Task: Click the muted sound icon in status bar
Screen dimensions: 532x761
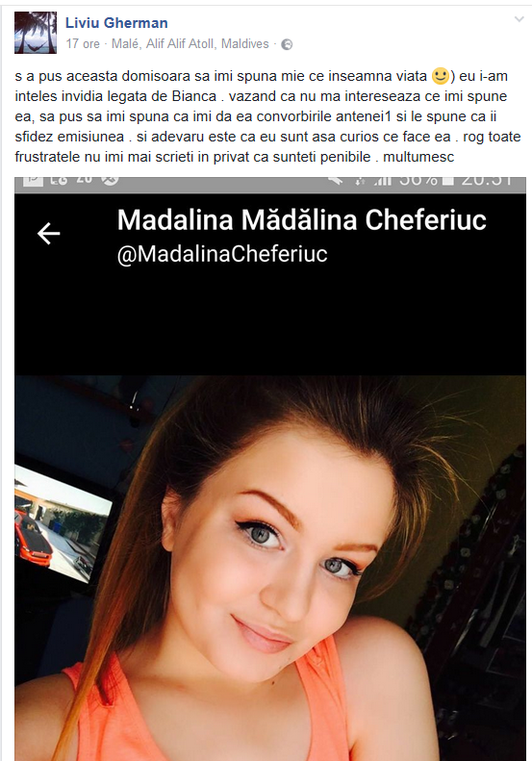Action: pyautogui.click(x=334, y=180)
